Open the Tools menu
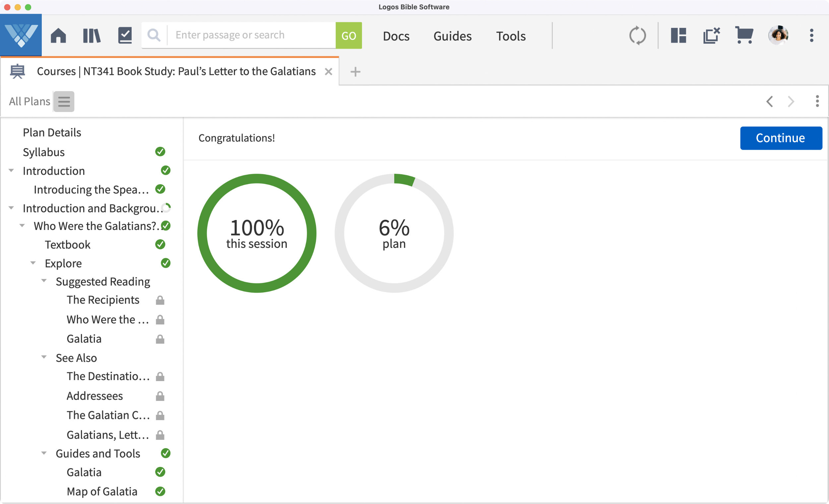This screenshot has width=829, height=504. pyautogui.click(x=511, y=36)
